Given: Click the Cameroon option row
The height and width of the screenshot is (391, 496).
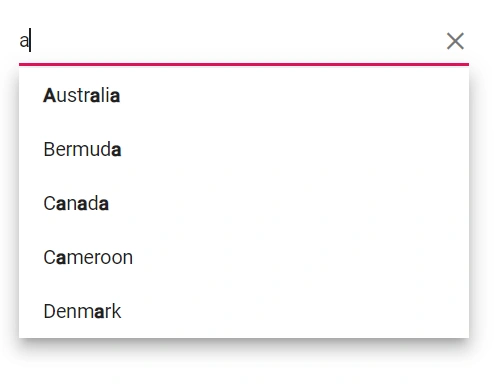Looking at the screenshot, I should (x=244, y=257).
